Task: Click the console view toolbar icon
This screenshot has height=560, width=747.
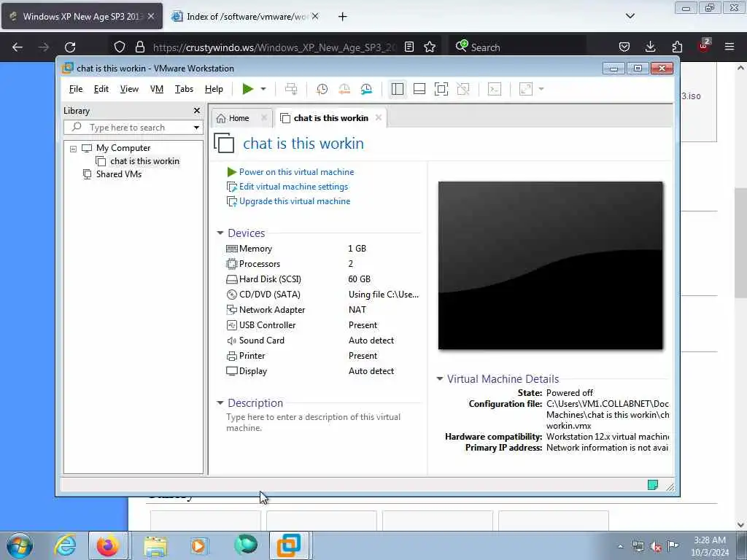Action: point(495,89)
